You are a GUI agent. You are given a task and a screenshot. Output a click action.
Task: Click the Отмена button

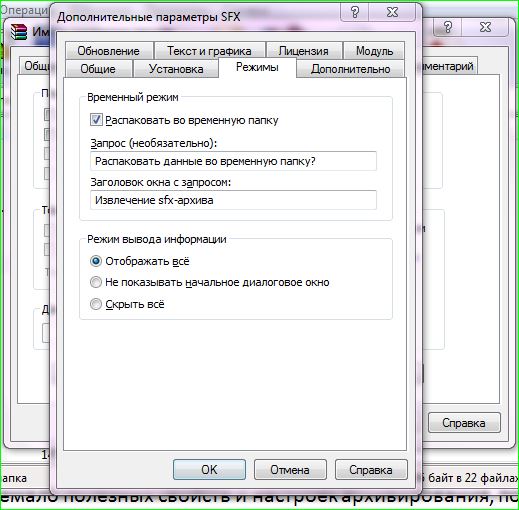(x=290, y=470)
